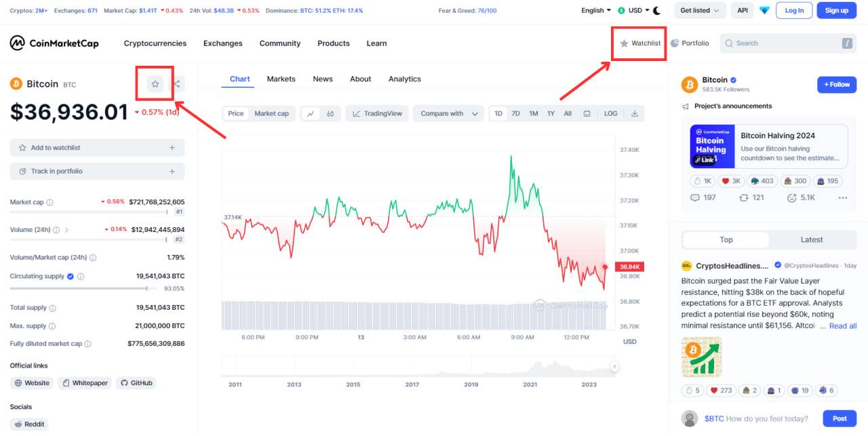Select the Price chart toggle

(236, 114)
